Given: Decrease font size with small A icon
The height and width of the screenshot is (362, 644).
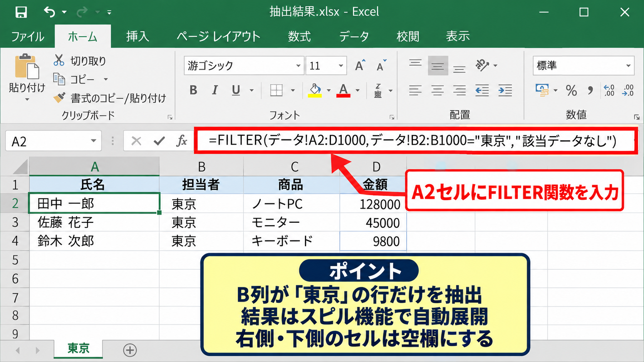Looking at the screenshot, I should 381,66.
